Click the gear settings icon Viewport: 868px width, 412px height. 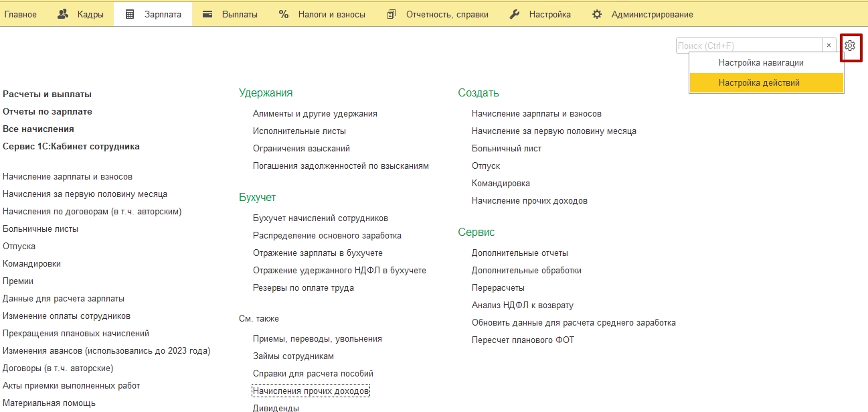850,46
